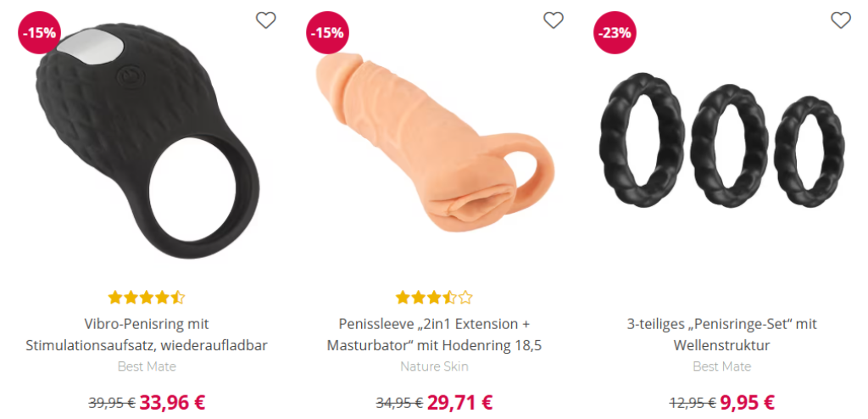Open the Vibro-Penisring mit Stimulationsaufsatz title link
The image size is (868, 419).
click(x=147, y=335)
